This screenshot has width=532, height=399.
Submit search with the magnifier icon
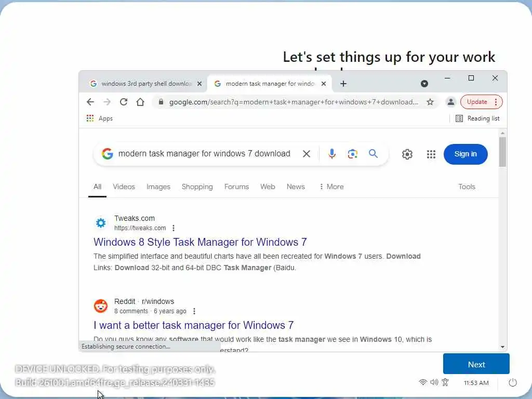point(373,154)
